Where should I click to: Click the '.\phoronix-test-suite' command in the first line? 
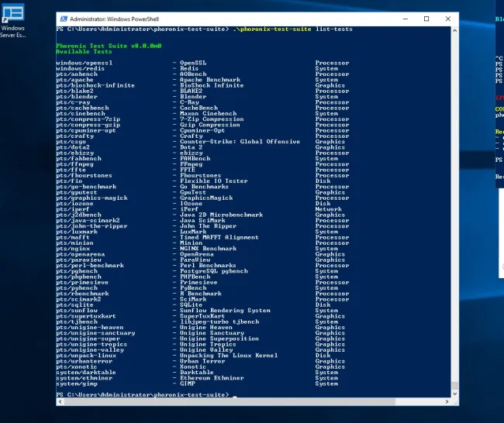pyautogui.click(x=272, y=29)
